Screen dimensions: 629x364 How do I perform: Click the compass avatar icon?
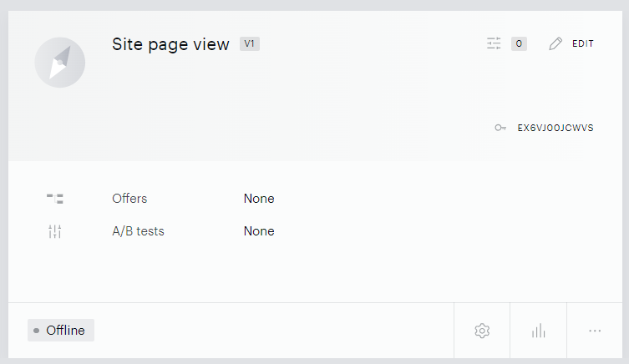click(x=60, y=63)
